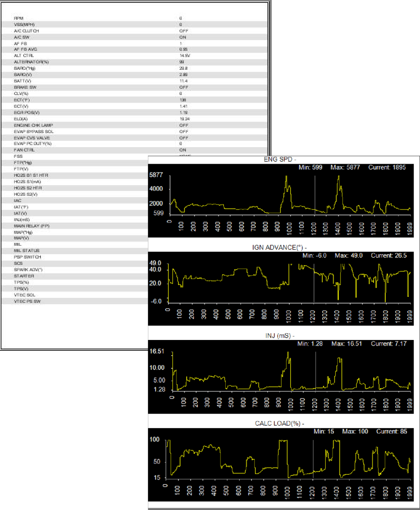Click the MAIN RELAY (FP) entry

pos(32,226)
